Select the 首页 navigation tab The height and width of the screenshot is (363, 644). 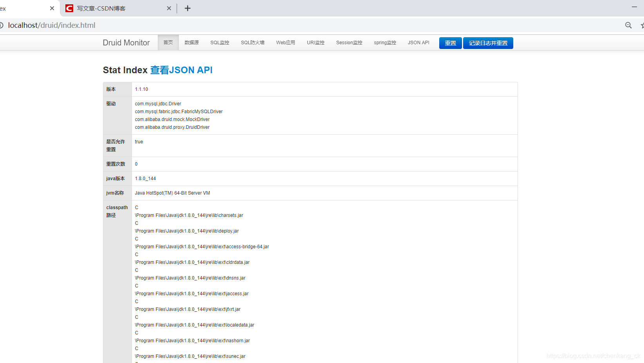(x=168, y=43)
